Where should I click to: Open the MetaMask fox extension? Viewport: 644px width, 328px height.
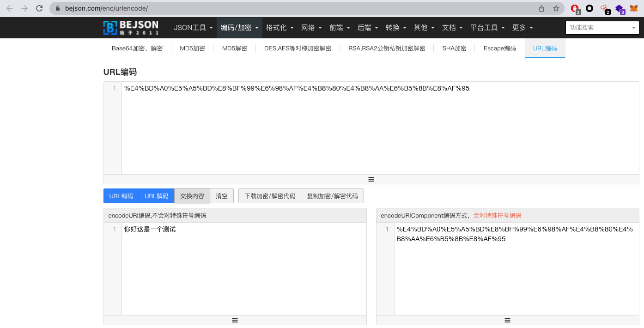(x=634, y=8)
